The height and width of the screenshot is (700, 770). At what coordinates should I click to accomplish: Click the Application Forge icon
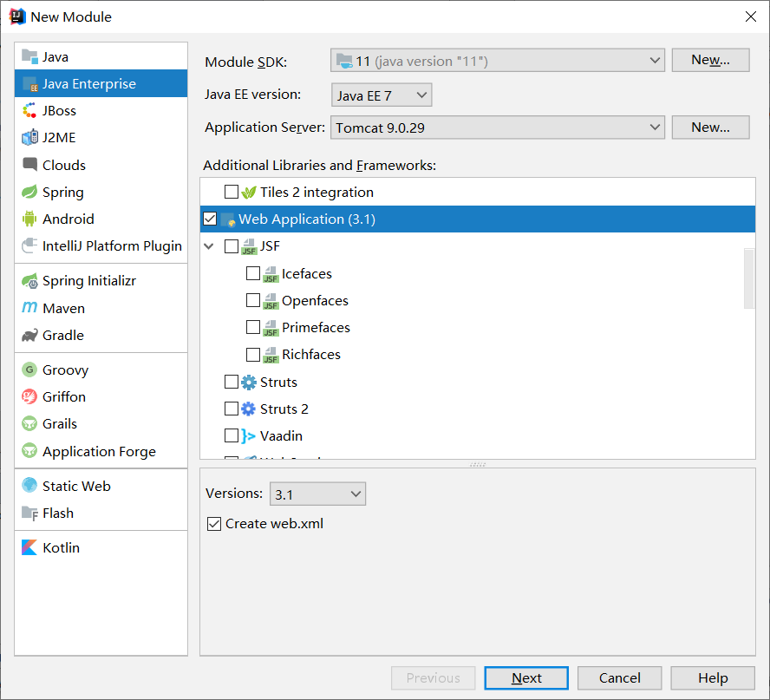tap(29, 450)
